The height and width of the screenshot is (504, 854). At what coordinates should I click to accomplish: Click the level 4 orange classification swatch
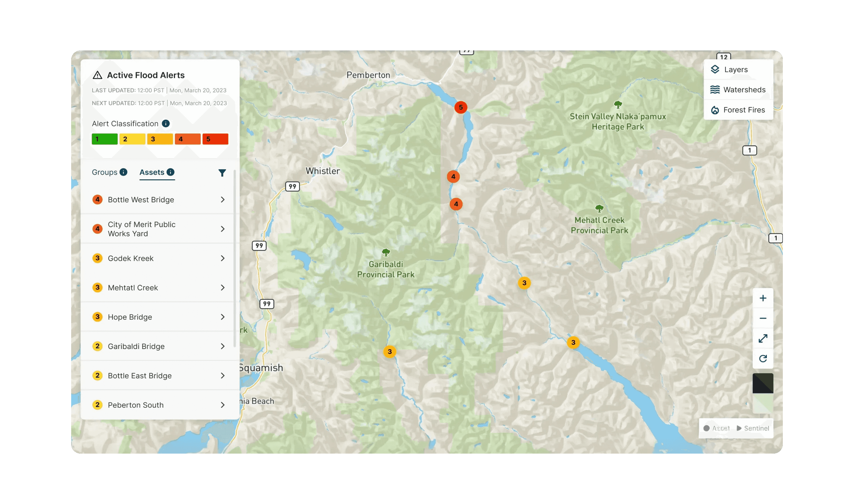(187, 139)
